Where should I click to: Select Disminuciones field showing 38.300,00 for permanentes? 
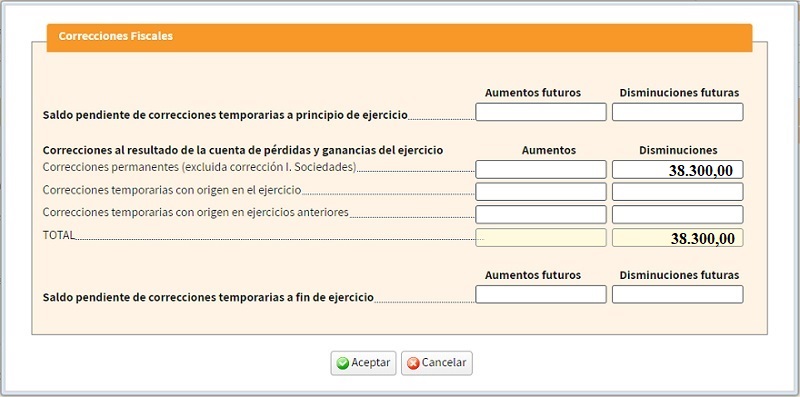[678, 169]
